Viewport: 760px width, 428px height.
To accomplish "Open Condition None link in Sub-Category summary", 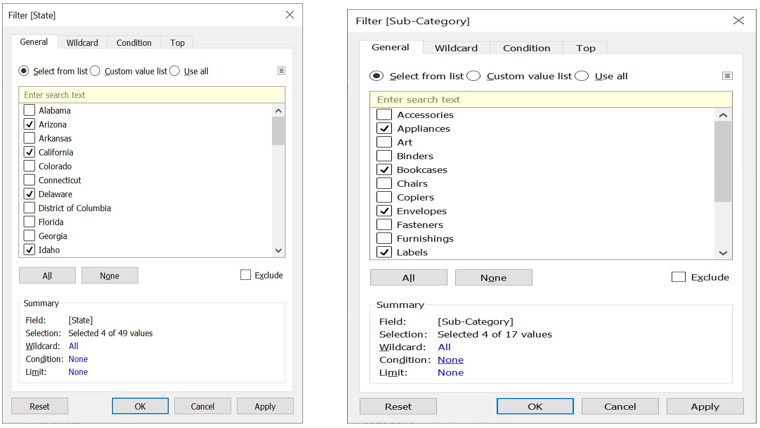I will (x=450, y=360).
